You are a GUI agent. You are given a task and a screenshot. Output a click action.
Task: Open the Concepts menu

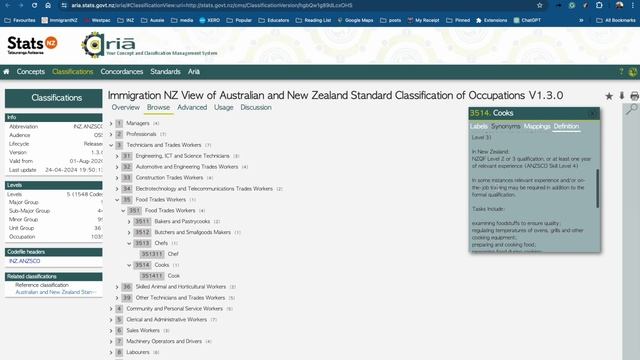point(31,71)
